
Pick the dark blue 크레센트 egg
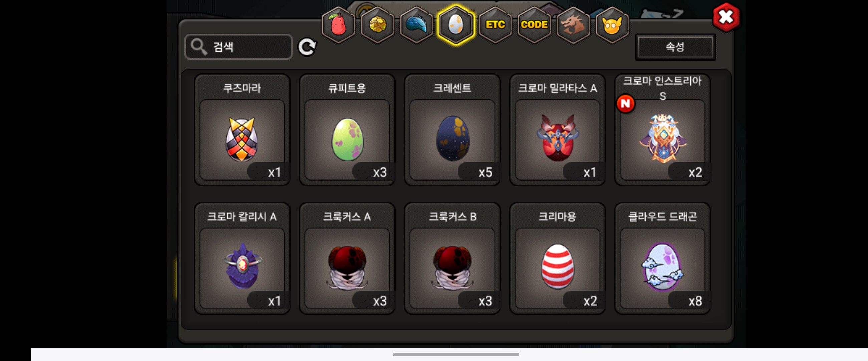click(x=452, y=130)
